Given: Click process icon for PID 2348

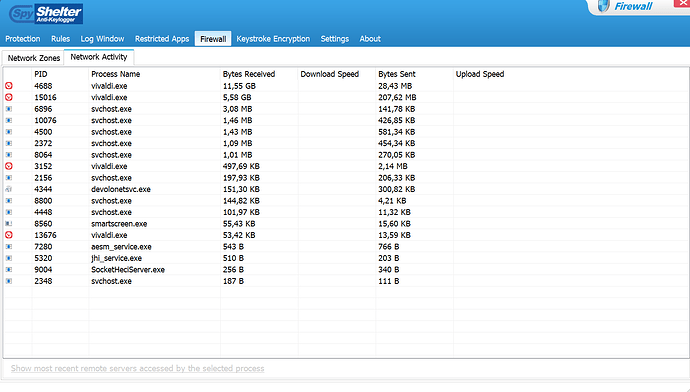Looking at the screenshot, I should point(9,281).
